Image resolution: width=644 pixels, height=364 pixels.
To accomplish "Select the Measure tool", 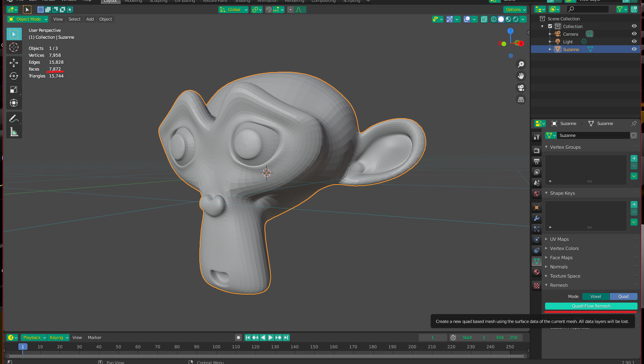I will point(14,132).
